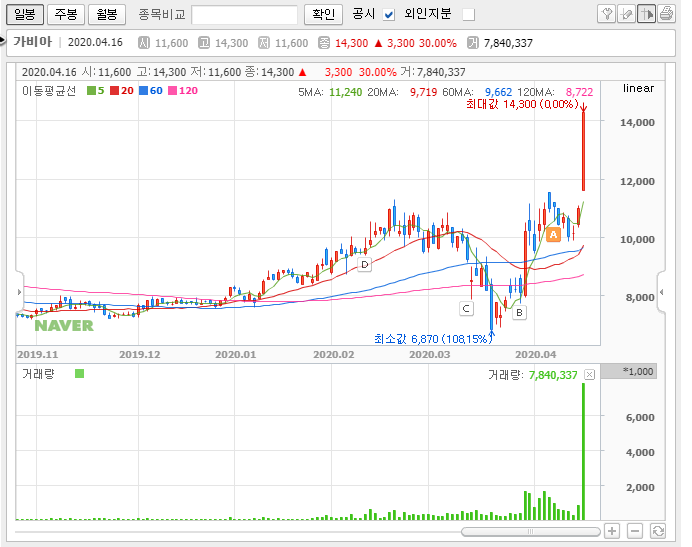The image size is (692, 547).
Task: Confirm comparison with 확인 button
Action: [323, 14]
